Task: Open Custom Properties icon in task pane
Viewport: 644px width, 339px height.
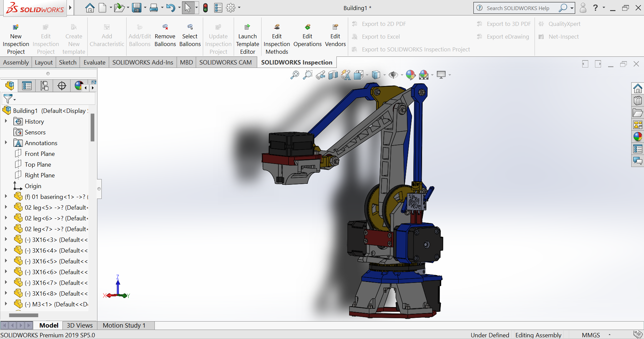Action: (638, 149)
